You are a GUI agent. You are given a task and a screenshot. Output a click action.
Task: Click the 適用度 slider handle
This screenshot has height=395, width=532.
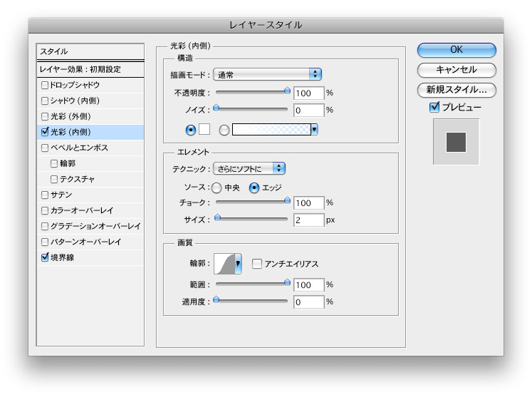216,299
